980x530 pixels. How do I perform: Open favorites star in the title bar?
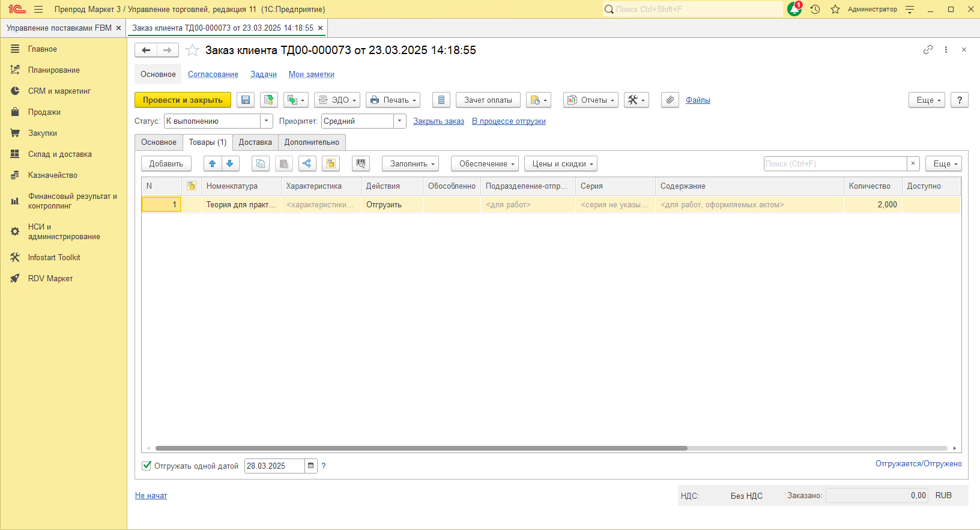pos(835,9)
